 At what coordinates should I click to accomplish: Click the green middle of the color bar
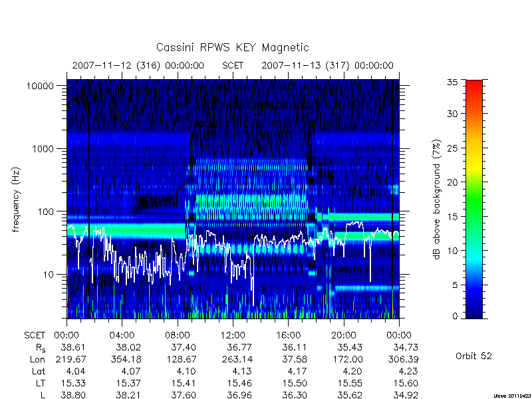tap(474, 199)
